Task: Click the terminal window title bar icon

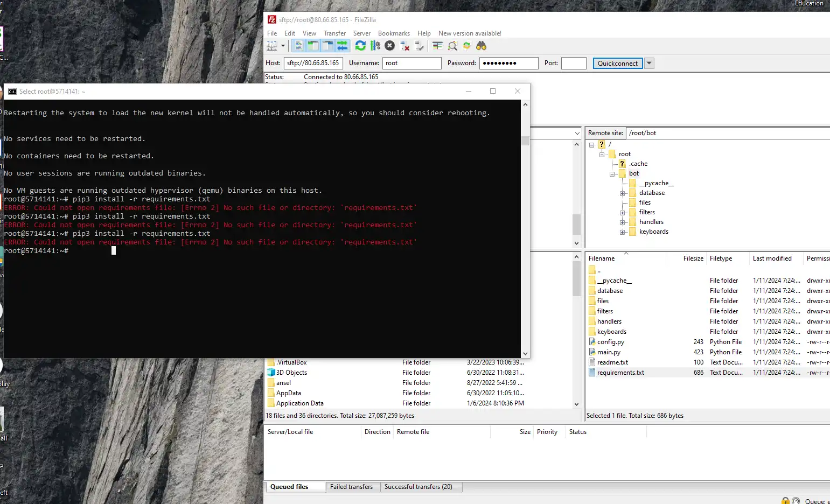Action: [x=12, y=92]
